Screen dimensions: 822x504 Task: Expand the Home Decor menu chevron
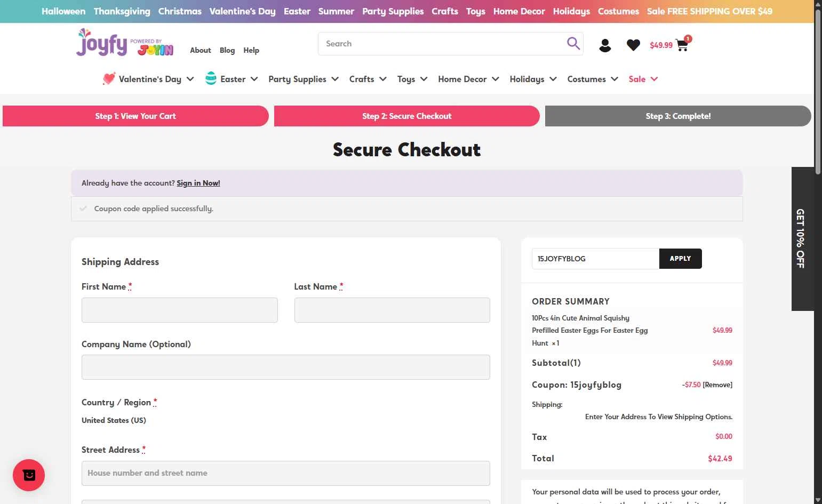click(x=495, y=79)
